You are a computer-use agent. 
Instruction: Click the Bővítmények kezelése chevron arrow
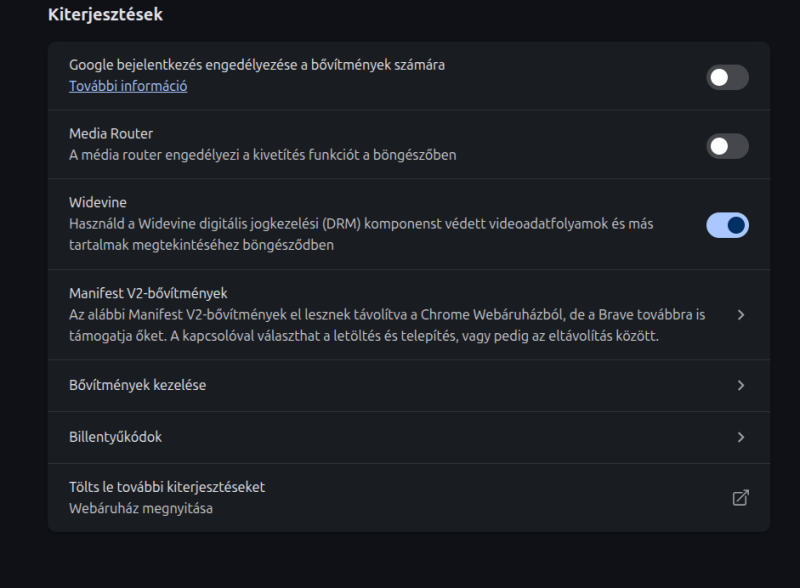[740, 385]
